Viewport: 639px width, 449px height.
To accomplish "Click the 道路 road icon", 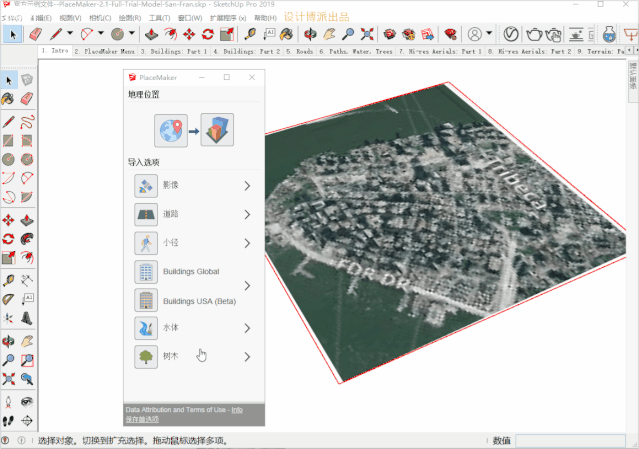I will pos(146,214).
